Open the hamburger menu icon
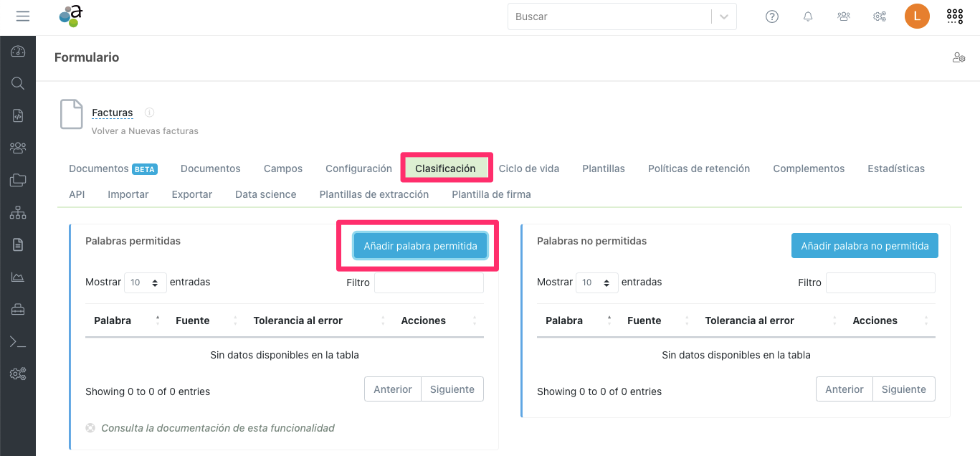The image size is (980, 456). point(23,16)
